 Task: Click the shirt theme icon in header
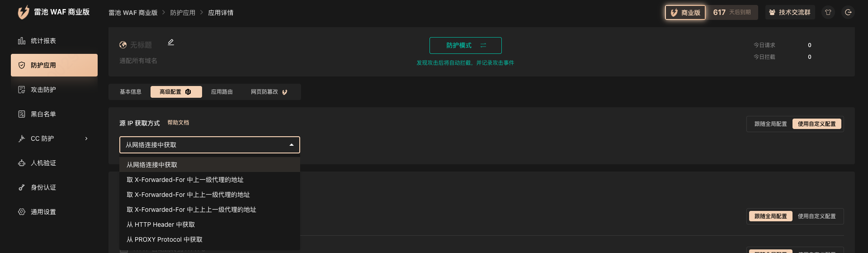click(x=828, y=13)
